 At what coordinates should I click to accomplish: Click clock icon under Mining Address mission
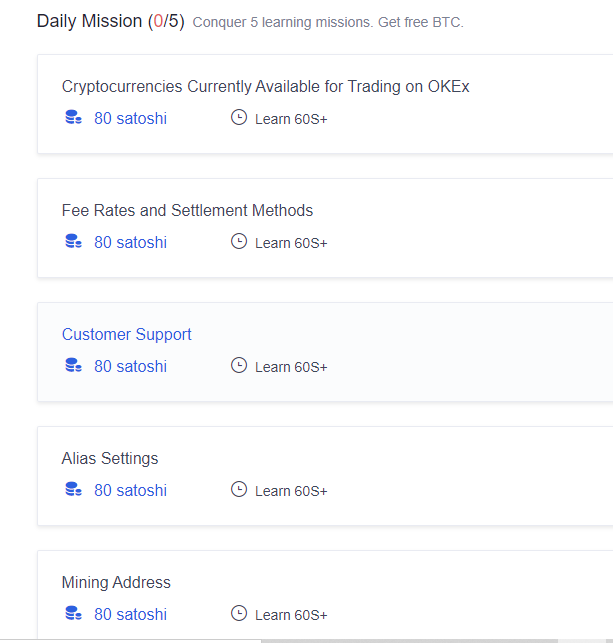pyautogui.click(x=239, y=613)
